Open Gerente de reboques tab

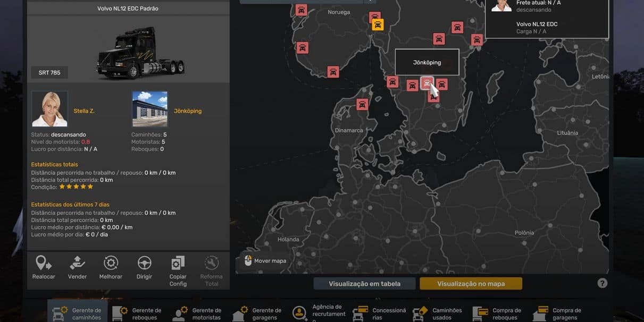[x=137, y=313]
